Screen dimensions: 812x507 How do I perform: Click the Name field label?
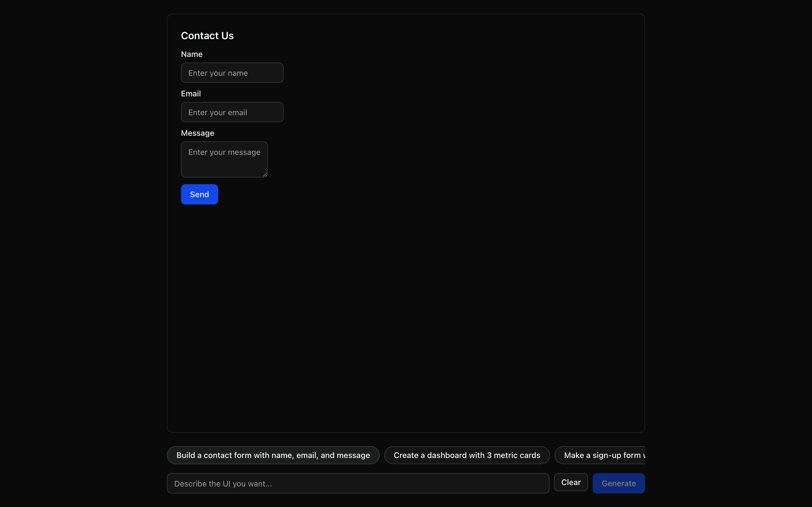click(x=192, y=54)
